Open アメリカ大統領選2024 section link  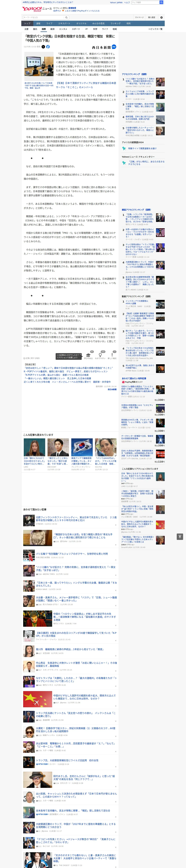pyautogui.click(x=133, y=142)
